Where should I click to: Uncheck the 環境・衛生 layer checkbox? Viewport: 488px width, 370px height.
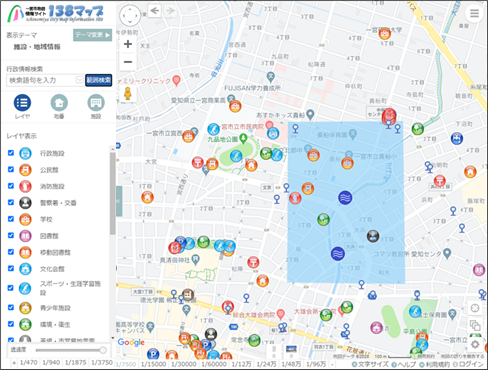point(11,324)
